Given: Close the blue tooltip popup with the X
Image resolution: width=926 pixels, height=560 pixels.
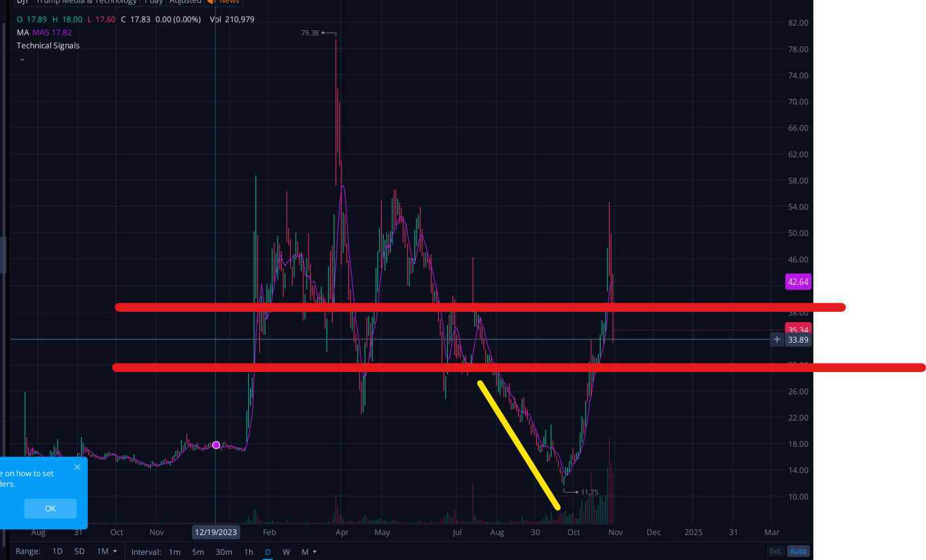Looking at the screenshot, I should tap(77, 467).
